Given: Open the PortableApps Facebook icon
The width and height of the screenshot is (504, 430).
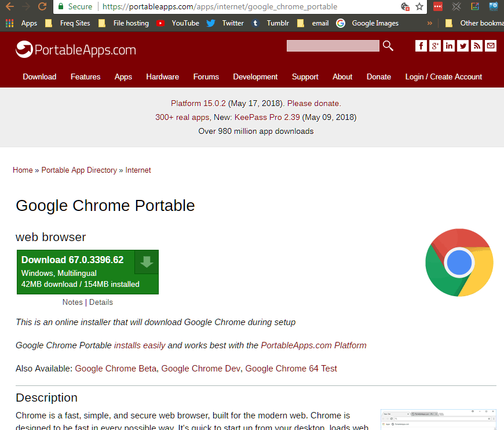Looking at the screenshot, I should point(421,46).
